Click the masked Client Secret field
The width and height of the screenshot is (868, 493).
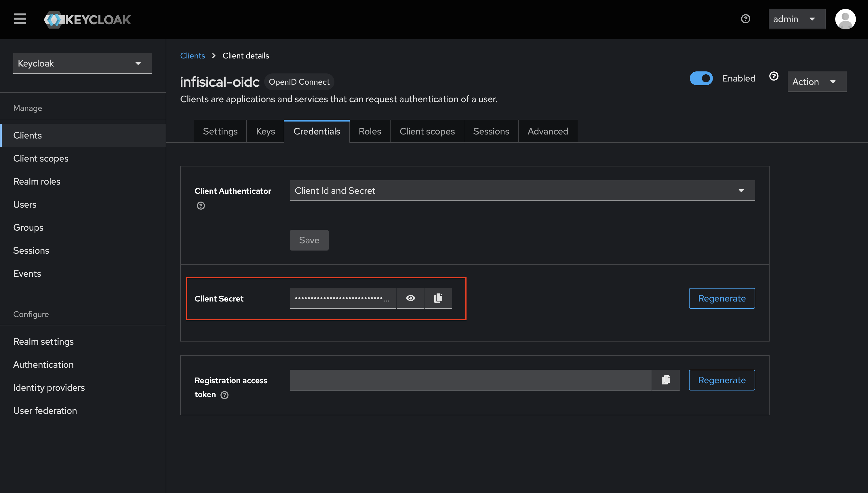pos(343,298)
